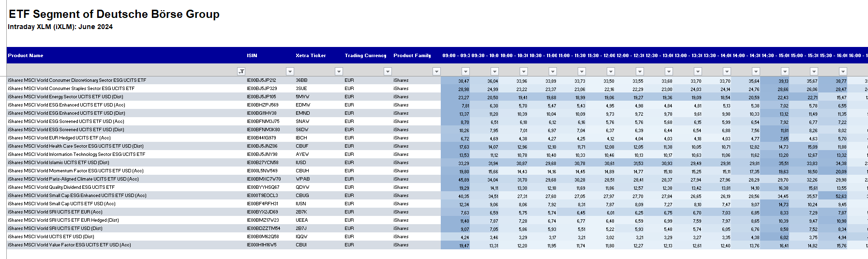Select iShares MSCI World Islamic UCITS ETF name
868x259 pixels.
[59, 163]
